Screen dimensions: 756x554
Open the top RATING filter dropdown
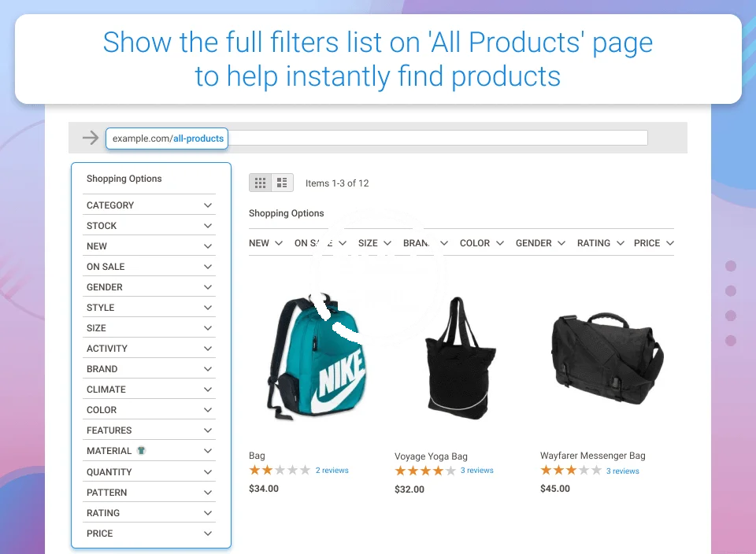(x=601, y=243)
